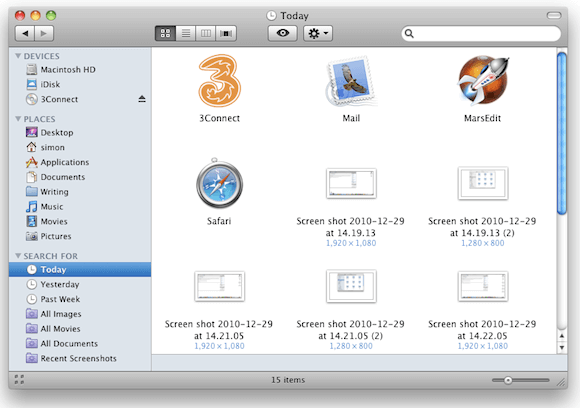
Task: Click the Applications sidebar icon
Action: pyautogui.click(x=32, y=162)
